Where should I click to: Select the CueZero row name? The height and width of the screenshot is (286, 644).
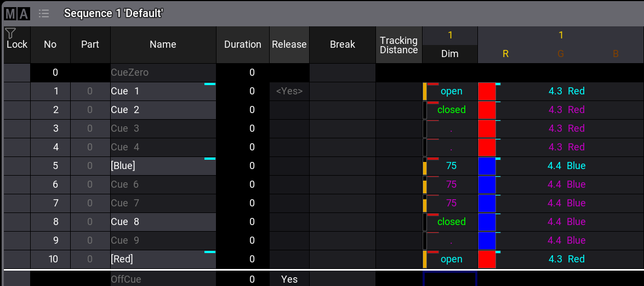(163, 72)
